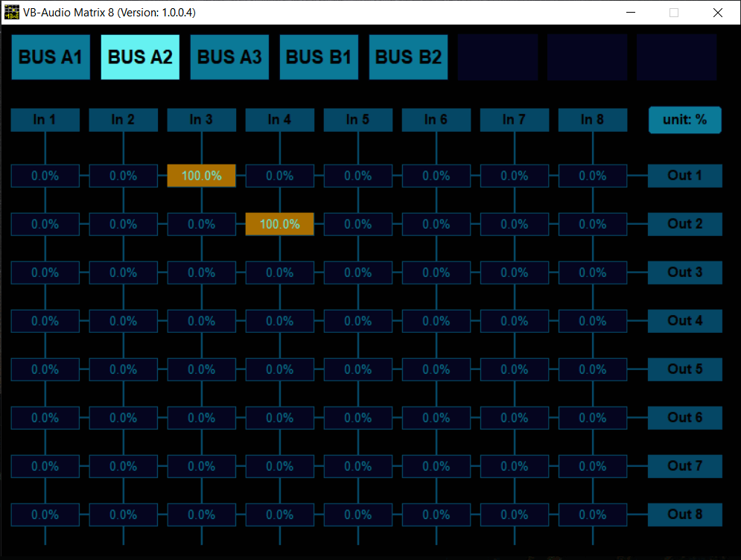The width and height of the screenshot is (741, 560).
Task: Enable the In 1 to Out 1 crosspoint
Action: 45,176
